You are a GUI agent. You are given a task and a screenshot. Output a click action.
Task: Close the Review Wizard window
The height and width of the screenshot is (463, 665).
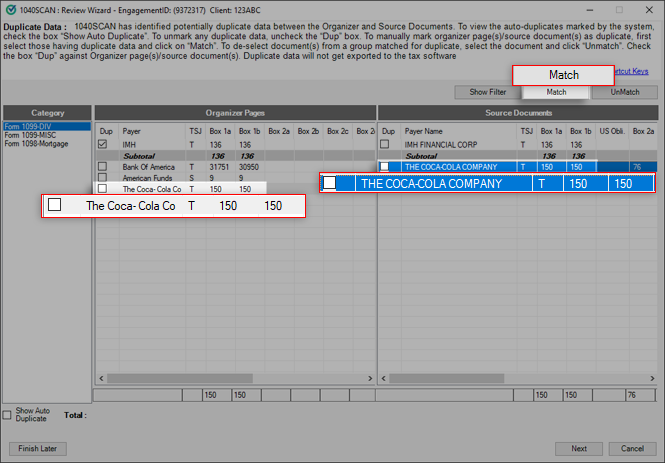coord(647,10)
